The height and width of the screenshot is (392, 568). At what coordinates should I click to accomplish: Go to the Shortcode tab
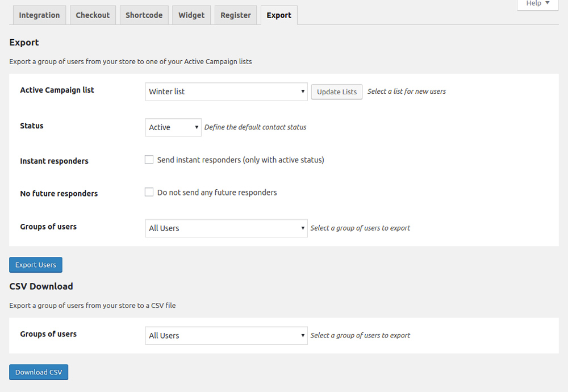144,15
